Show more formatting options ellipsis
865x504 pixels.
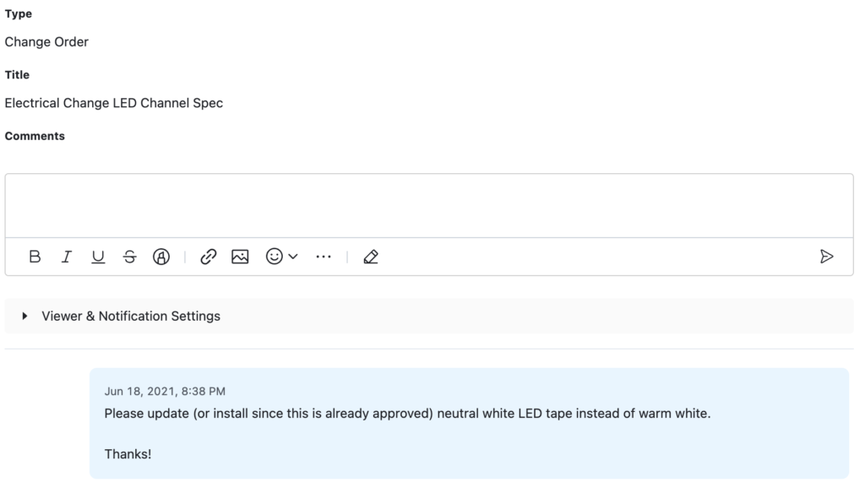pyautogui.click(x=324, y=257)
